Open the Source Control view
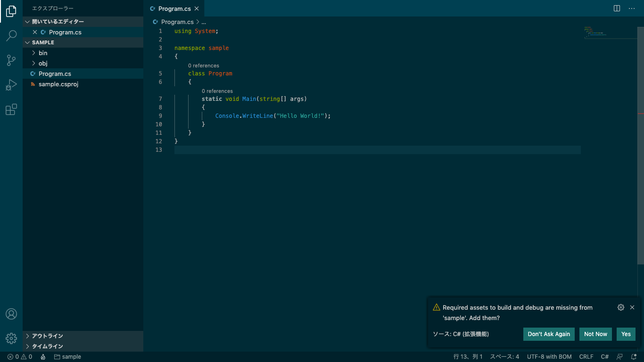Viewport: 644px width, 362px height. click(11, 60)
